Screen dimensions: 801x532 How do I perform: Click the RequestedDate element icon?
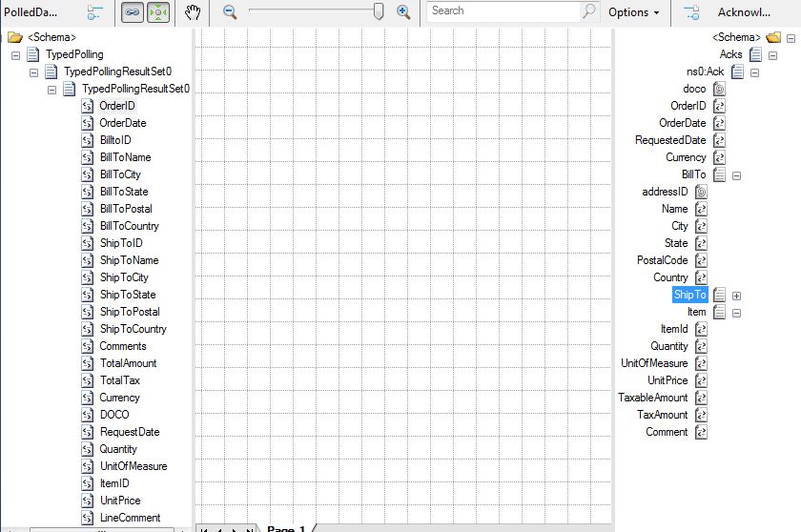[719, 140]
